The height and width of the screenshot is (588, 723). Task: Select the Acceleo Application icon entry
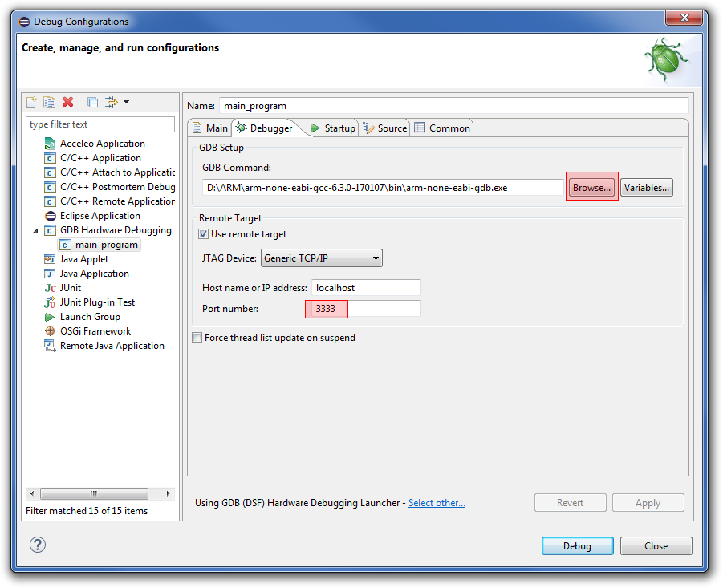point(50,144)
